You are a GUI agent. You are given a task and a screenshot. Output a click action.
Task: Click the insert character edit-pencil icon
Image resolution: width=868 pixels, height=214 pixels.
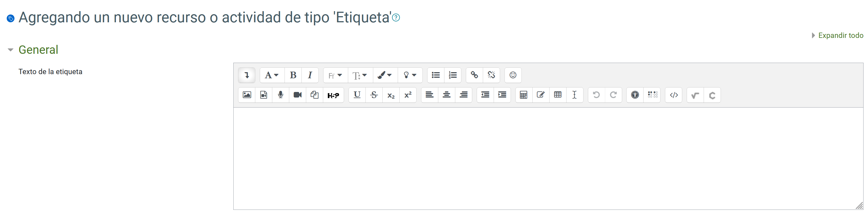coord(541,95)
